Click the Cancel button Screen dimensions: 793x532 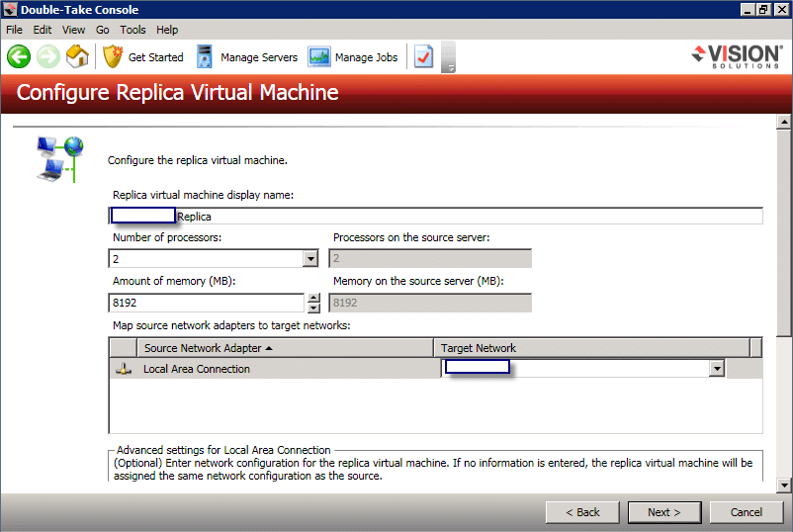747,512
